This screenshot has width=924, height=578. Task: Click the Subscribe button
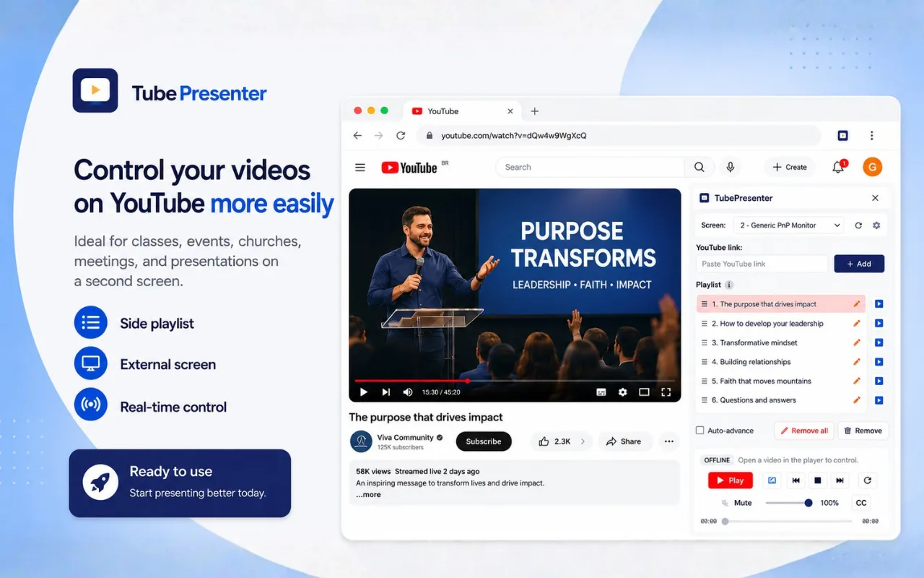(484, 441)
